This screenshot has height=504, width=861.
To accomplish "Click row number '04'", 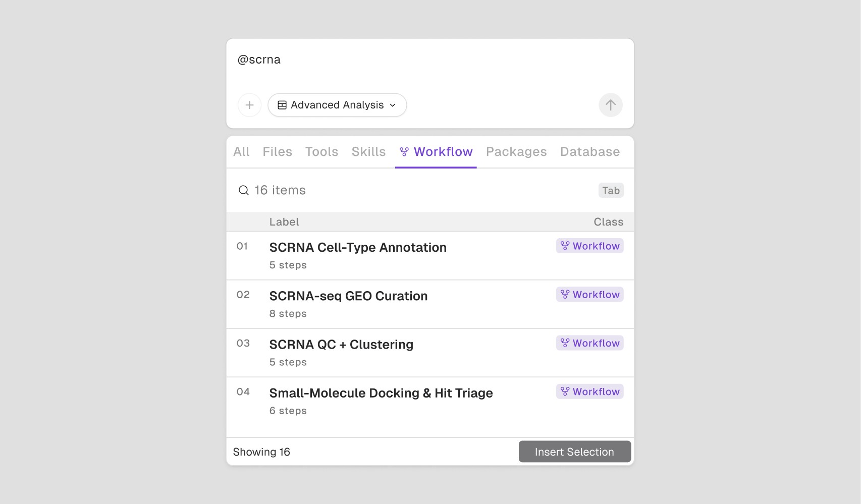I will (243, 391).
